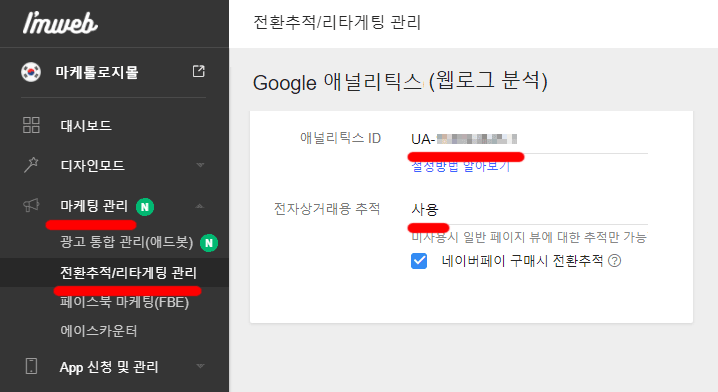This screenshot has height=392, width=718.
Task: Open 대시보드 menu
Action: tap(86, 125)
